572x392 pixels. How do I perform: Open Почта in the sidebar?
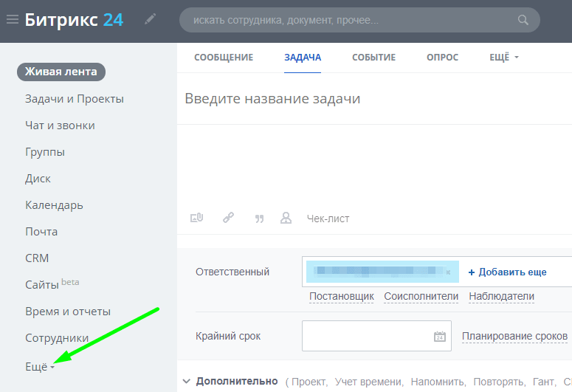[x=41, y=232]
